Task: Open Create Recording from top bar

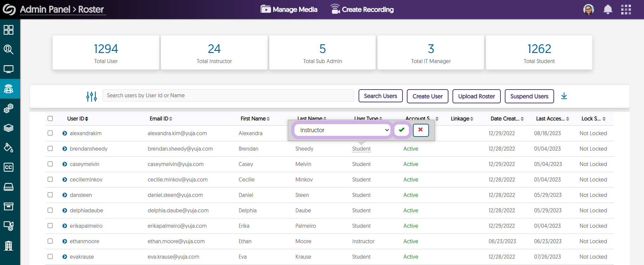Action: [x=362, y=9]
